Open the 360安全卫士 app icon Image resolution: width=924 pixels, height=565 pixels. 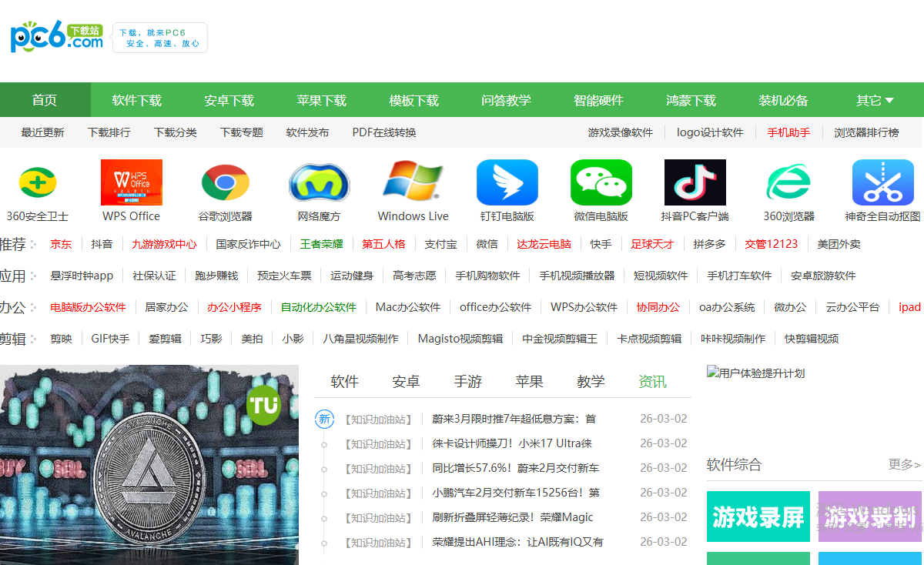(x=38, y=182)
